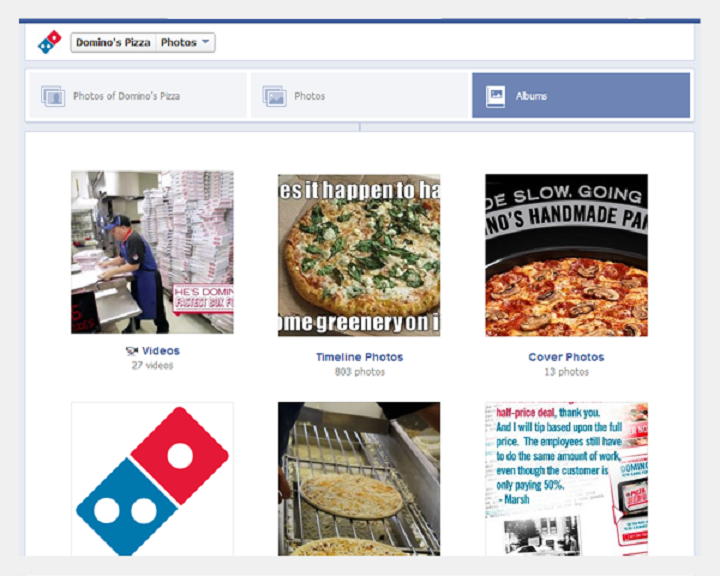Select the Albums tab
Image resolution: width=720 pixels, height=576 pixels.
click(x=581, y=96)
